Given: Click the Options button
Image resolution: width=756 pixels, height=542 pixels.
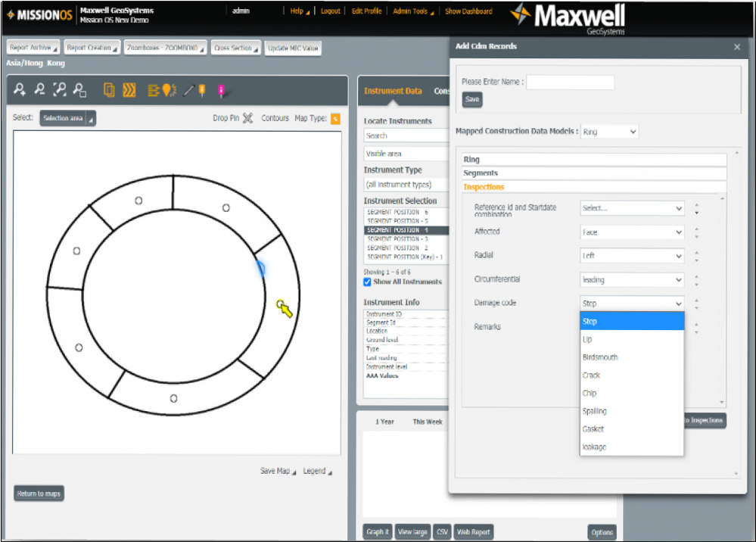Looking at the screenshot, I should pyautogui.click(x=602, y=532).
